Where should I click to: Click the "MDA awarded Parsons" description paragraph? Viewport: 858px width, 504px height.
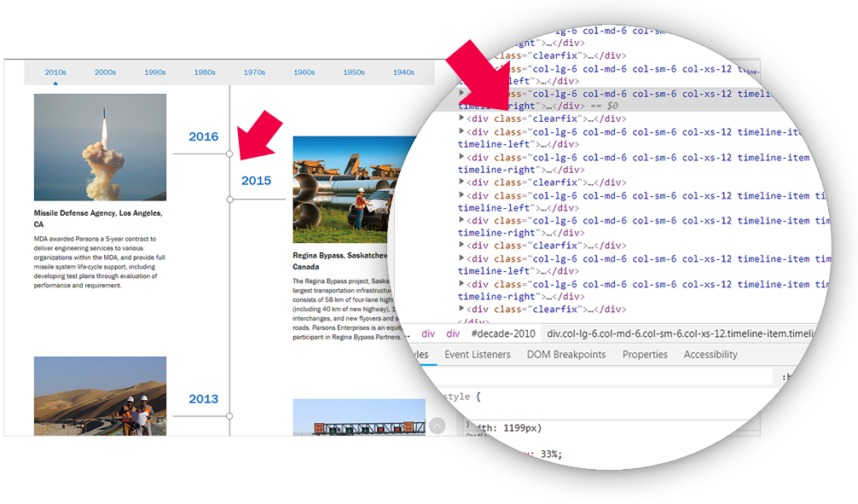point(99,262)
